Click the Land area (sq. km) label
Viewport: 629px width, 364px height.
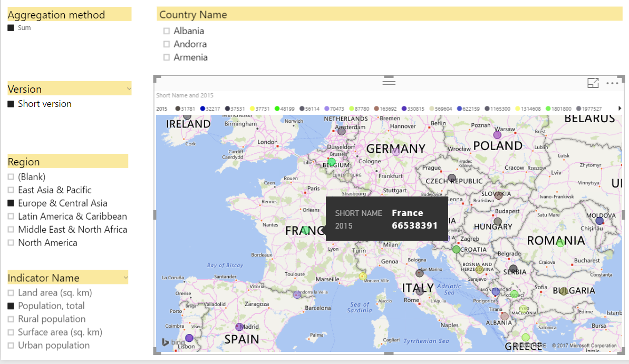point(55,292)
